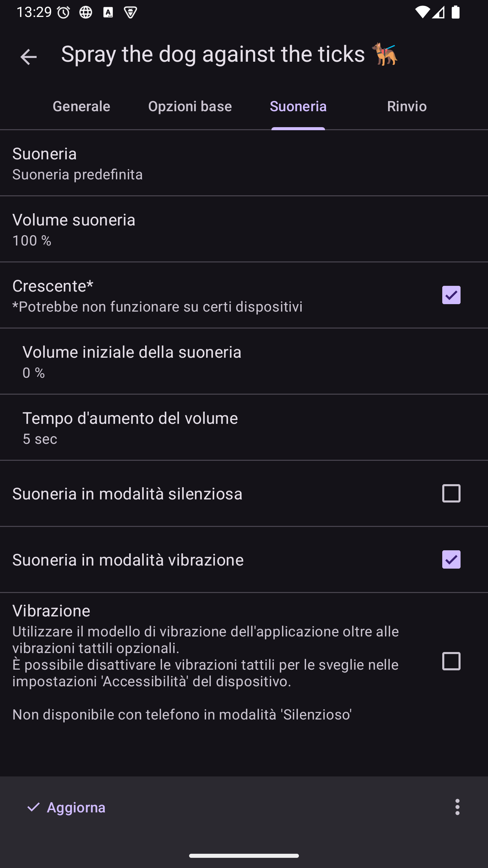Tap the keyboard language 'A' status icon
Screen dimensions: 488x868
[108, 13]
